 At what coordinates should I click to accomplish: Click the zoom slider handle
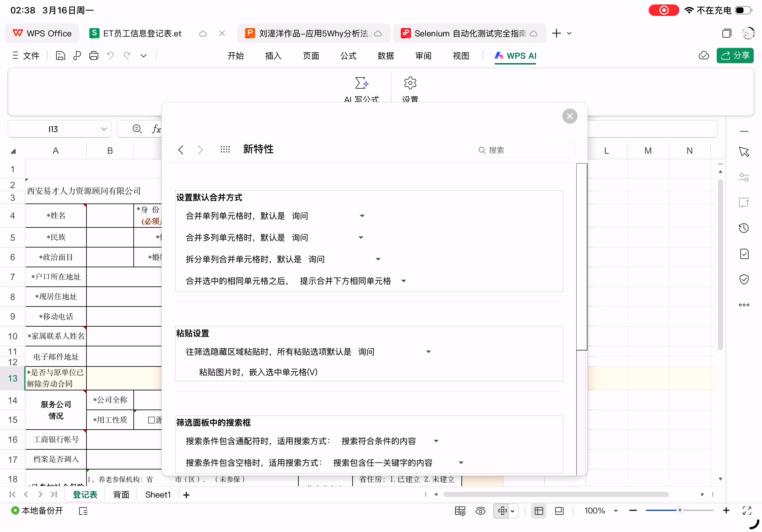[679, 511]
